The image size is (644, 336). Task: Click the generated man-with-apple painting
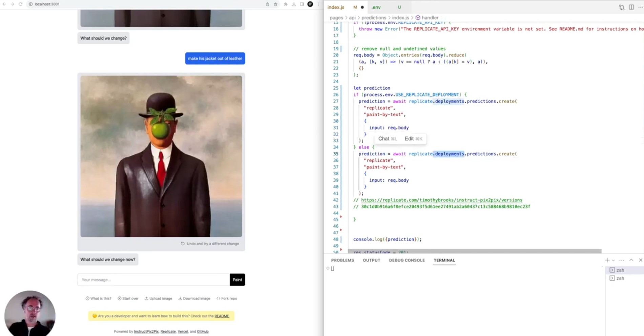161,156
